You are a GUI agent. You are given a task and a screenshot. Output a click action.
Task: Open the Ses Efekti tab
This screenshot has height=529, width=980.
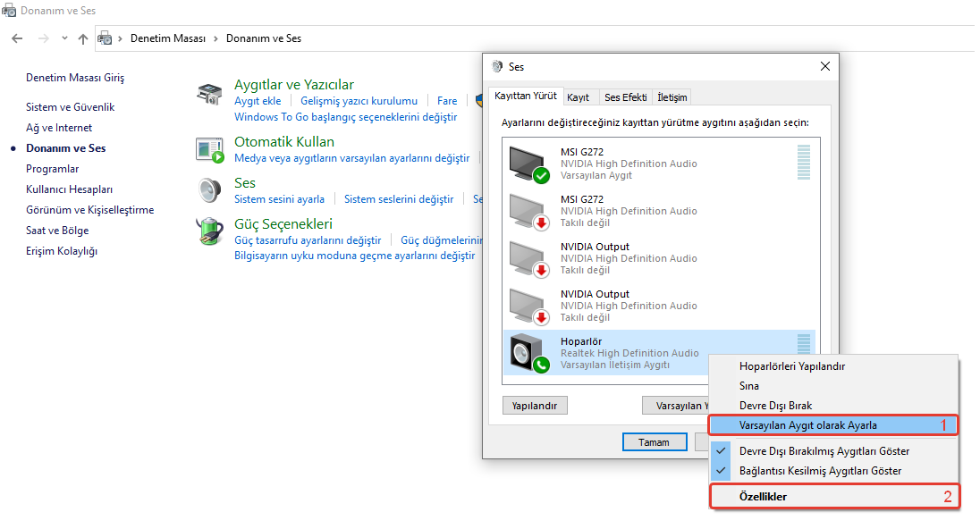point(625,97)
